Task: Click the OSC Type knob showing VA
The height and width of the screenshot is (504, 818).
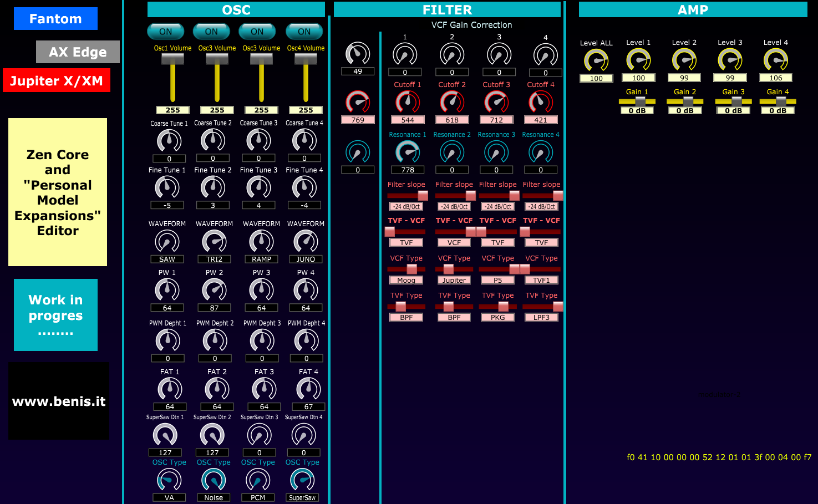Action: click(x=169, y=480)
